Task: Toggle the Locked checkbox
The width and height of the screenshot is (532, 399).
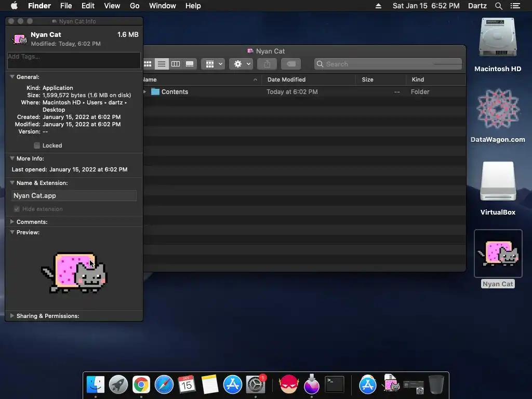Action: [x=37, y=145]
